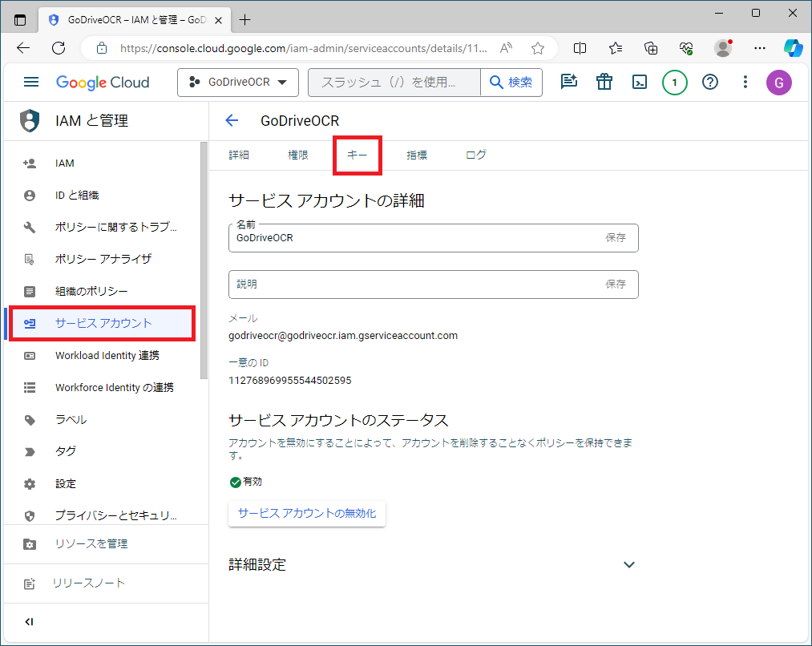The height and width of the screenshot is (646, 812).
Task: Open ID と組織 in the sidebar
Action: pos(101,195)
